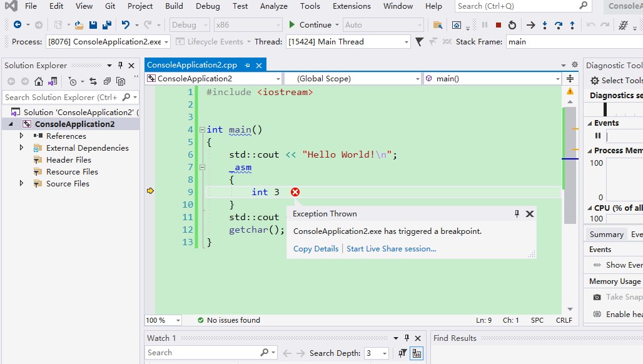
Task: Click the Navigate Backward arrow icon
Action: coord(18,24)
